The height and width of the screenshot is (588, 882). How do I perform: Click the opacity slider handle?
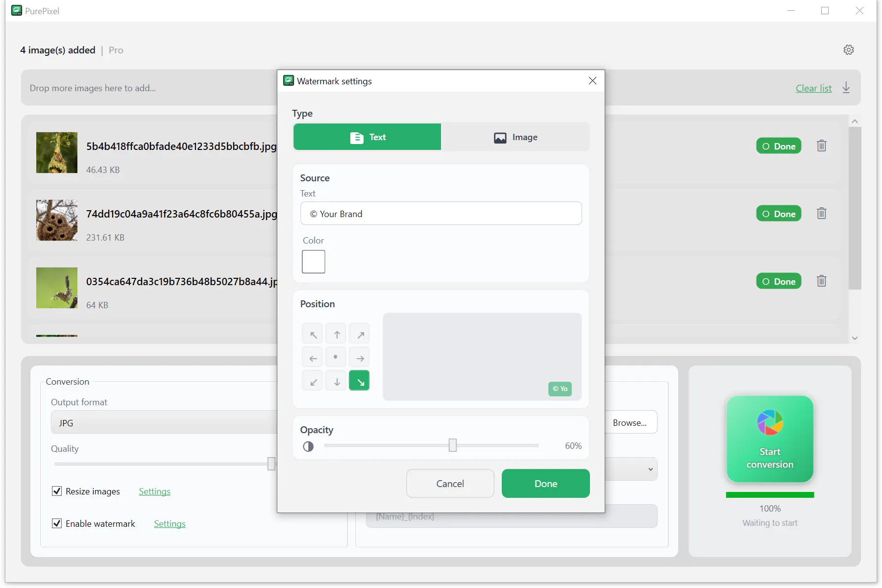[x=453, y=445]
